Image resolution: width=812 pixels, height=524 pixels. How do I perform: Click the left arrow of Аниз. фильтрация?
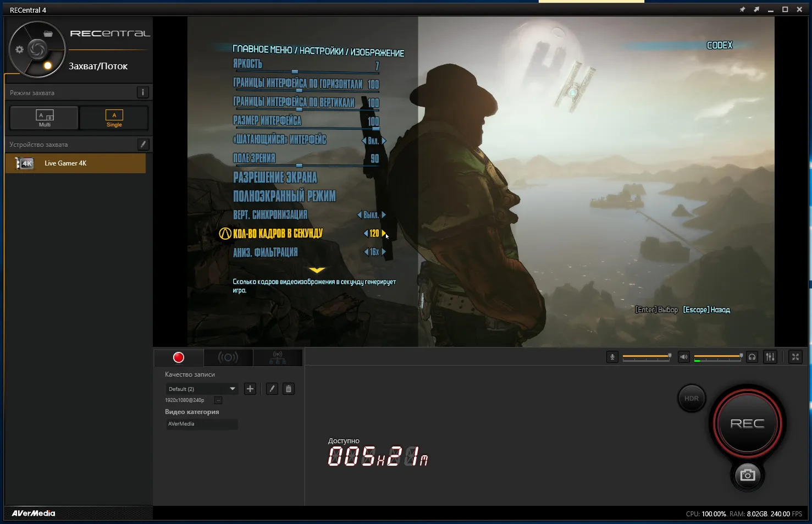tap(367, 252)
